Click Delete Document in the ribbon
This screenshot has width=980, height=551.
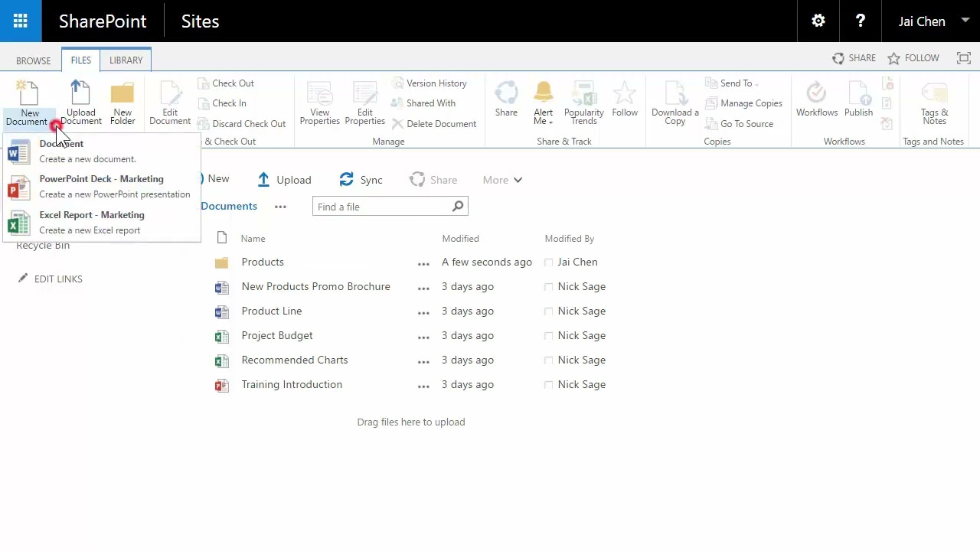click(x=434, y=124)
